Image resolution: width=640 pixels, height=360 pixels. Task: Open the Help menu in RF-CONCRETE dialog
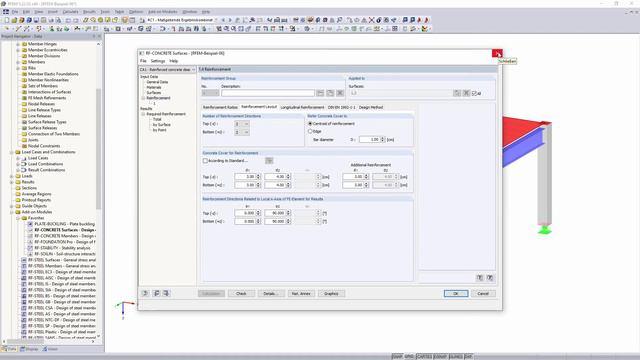click(174, 61)
